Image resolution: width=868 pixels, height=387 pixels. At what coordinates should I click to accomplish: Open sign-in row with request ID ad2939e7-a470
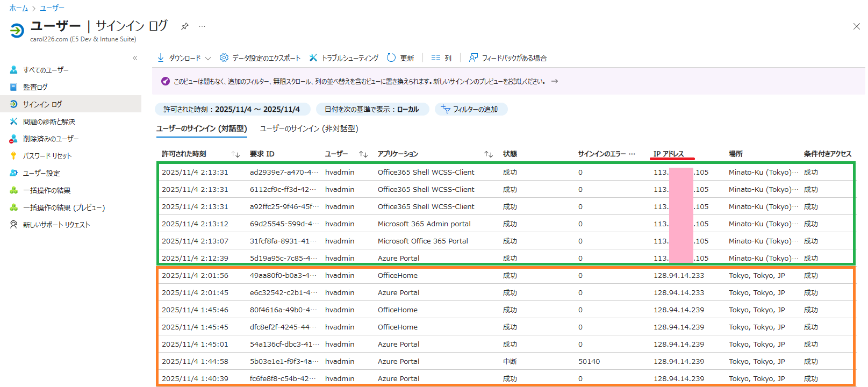pyautogui.click(x=505, y=172)
